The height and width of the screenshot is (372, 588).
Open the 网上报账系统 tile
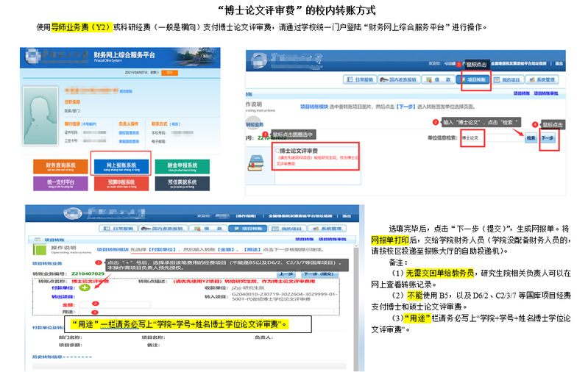[121, 164]
